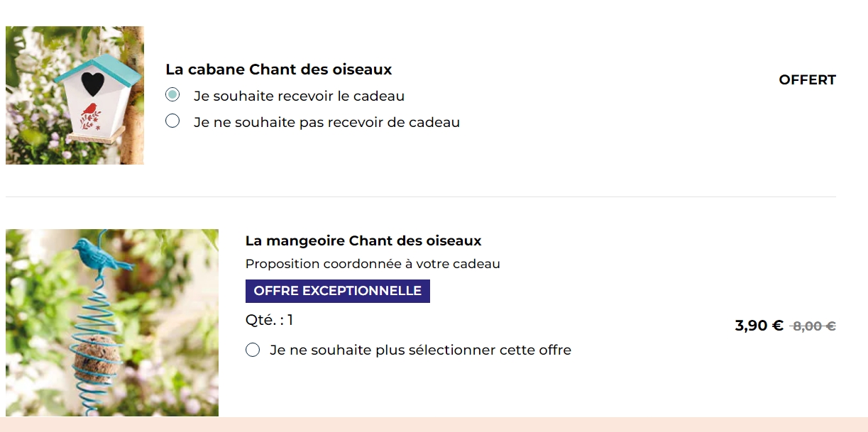The image size is (868, 432).
Task: Click the 'Proposition coordonnée à votre cadeau' subtitle
Action: tap(373, 264)
